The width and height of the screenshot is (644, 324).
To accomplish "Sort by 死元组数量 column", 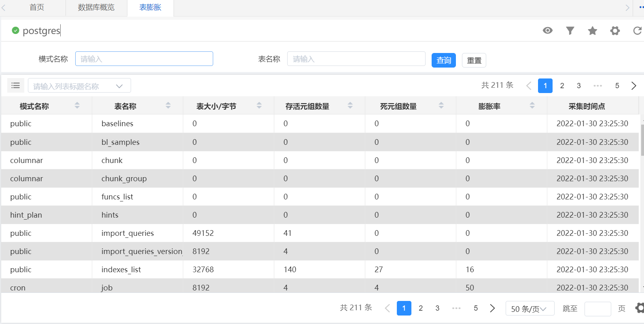I will 441,106.
